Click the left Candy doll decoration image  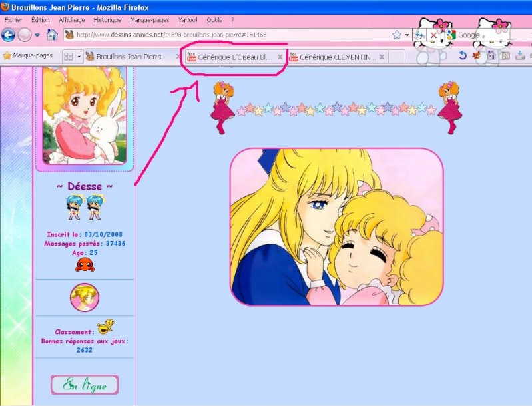[222, 108]
